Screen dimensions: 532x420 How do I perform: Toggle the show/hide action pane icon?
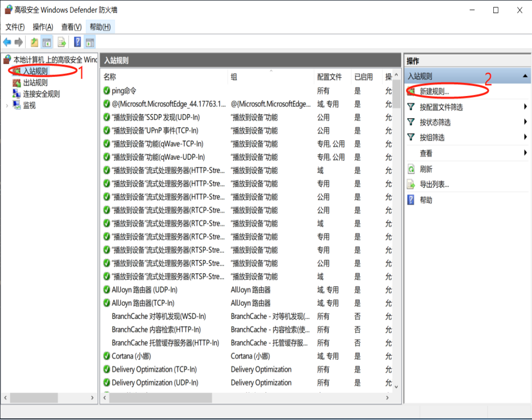point(90,42)
